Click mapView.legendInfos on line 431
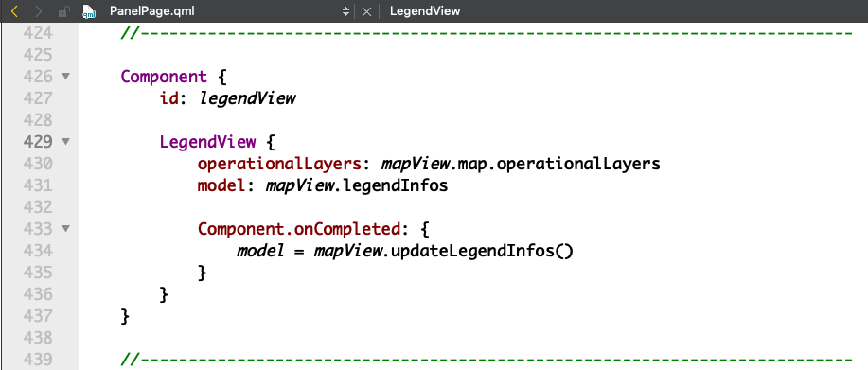Image resolution: width=868 pixels, height=370 pixels. click(x=357, y=185)
